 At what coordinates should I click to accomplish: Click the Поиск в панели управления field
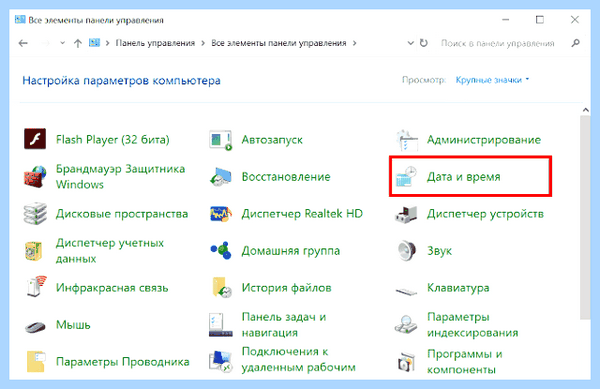click(x=497, y=43)
